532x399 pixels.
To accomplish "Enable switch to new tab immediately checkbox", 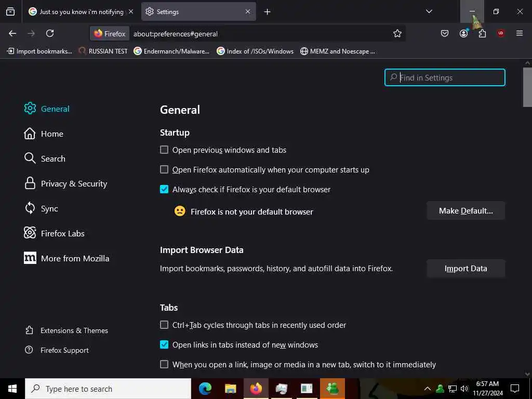I will click(x=164, y=364).
